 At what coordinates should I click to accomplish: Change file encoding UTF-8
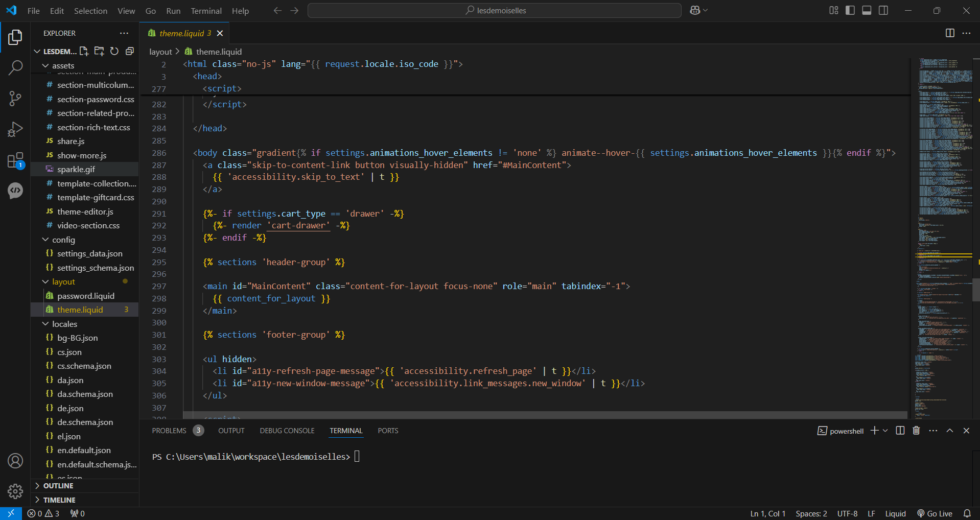[847, 513]
